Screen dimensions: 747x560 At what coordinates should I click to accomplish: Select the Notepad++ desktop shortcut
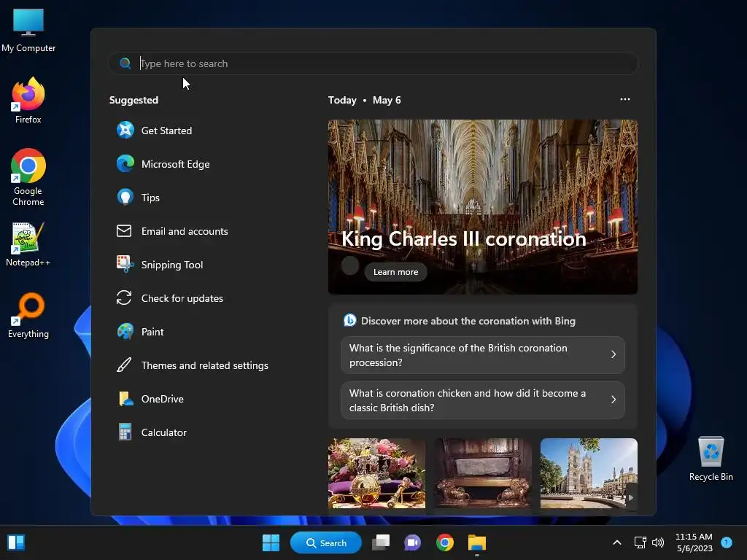(28, 244)
